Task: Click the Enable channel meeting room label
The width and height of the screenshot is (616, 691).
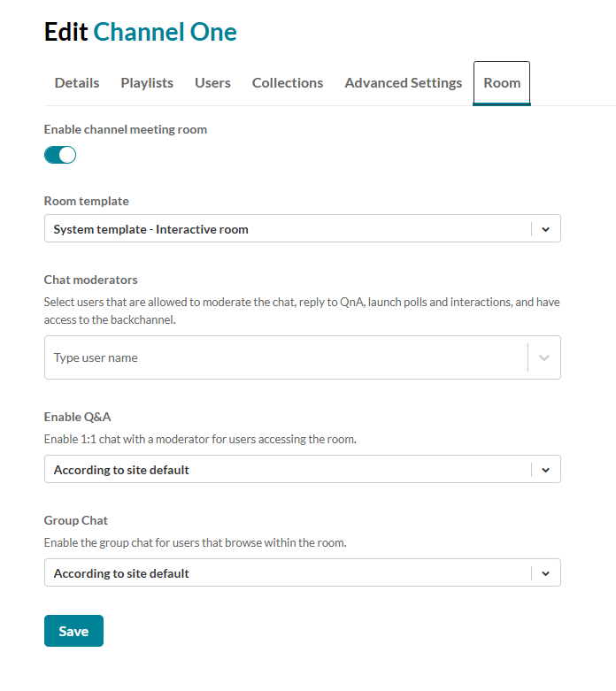Action: pos(126,129)
